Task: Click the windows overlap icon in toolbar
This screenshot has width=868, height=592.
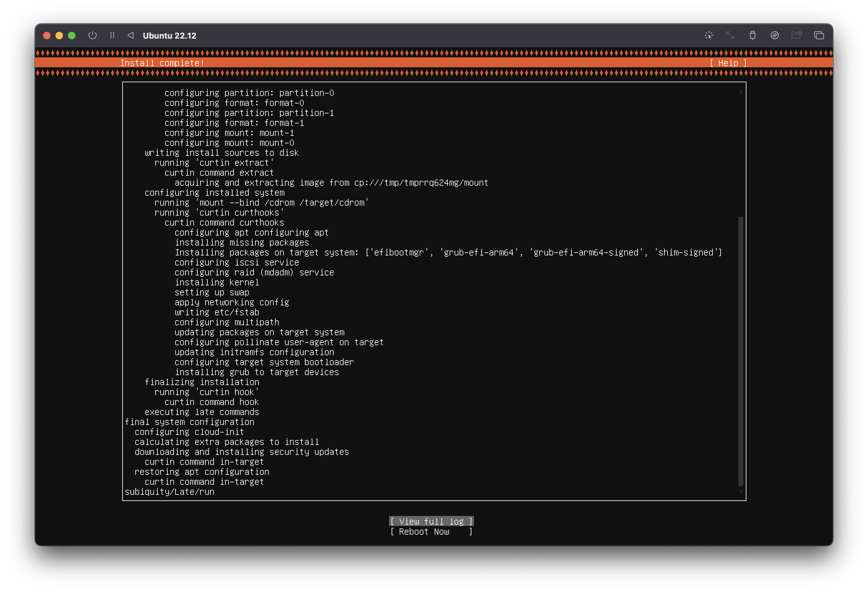Action: 819,36
